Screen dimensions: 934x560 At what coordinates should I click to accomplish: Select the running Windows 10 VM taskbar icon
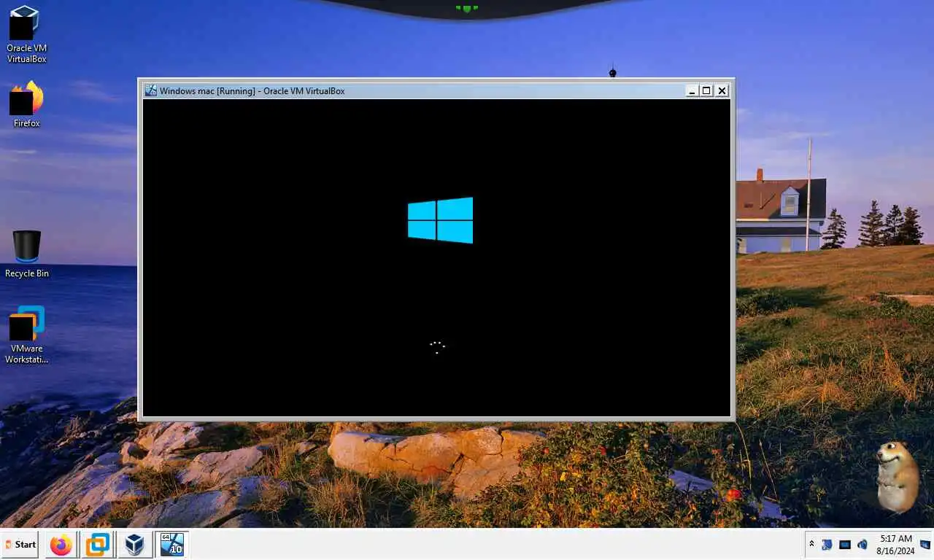(171, 544)
